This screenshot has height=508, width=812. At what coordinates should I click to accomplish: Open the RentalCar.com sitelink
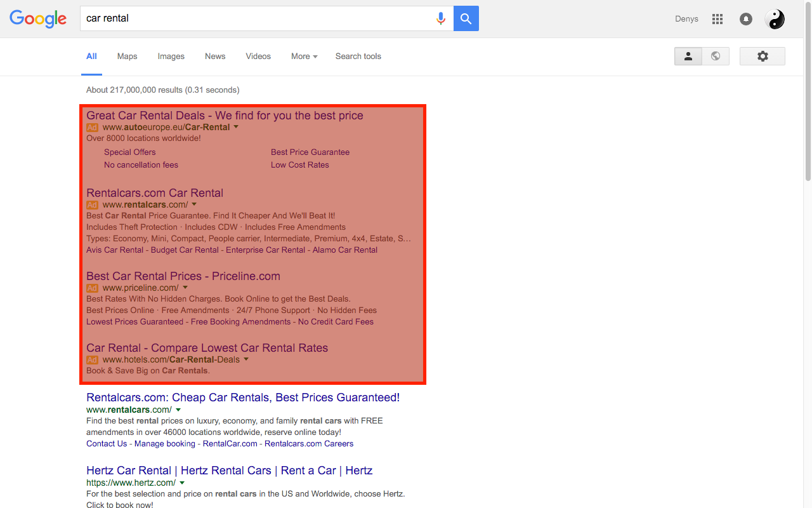[x=230, y=444]
